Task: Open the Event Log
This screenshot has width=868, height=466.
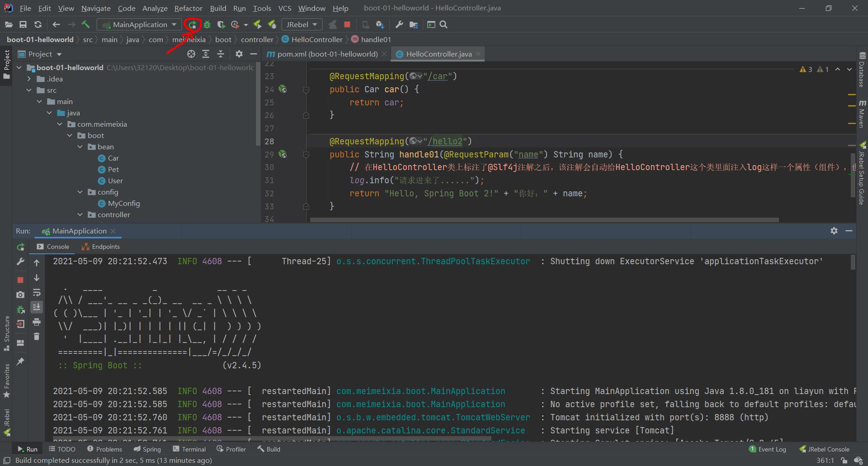Action: click(768, 449)
